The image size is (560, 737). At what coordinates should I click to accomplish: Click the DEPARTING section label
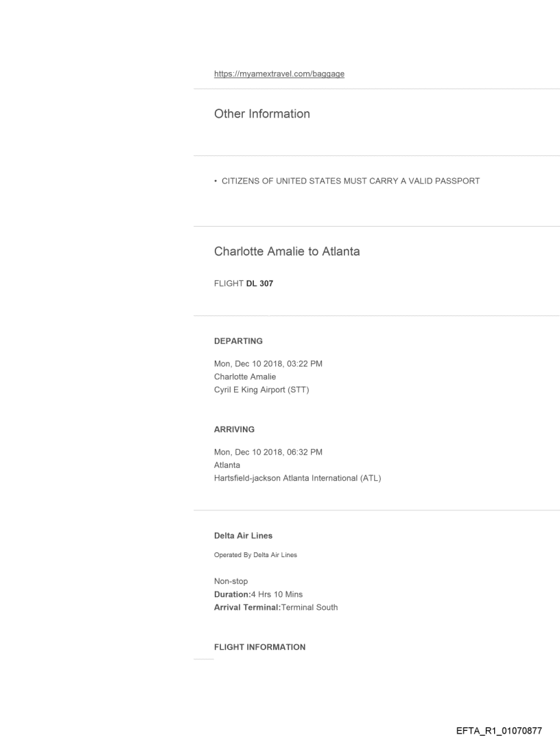click(x=238, y=341)
